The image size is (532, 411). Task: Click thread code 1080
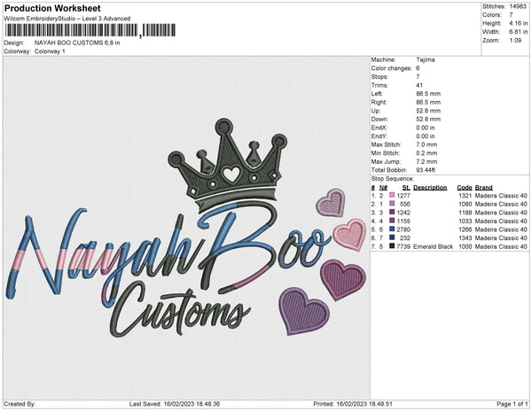coord(465,204)
